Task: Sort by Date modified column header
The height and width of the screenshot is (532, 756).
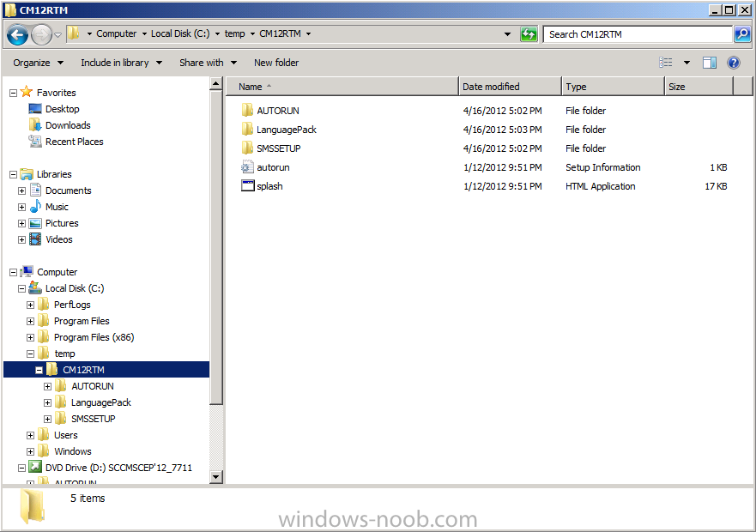Action: point(510,87)
